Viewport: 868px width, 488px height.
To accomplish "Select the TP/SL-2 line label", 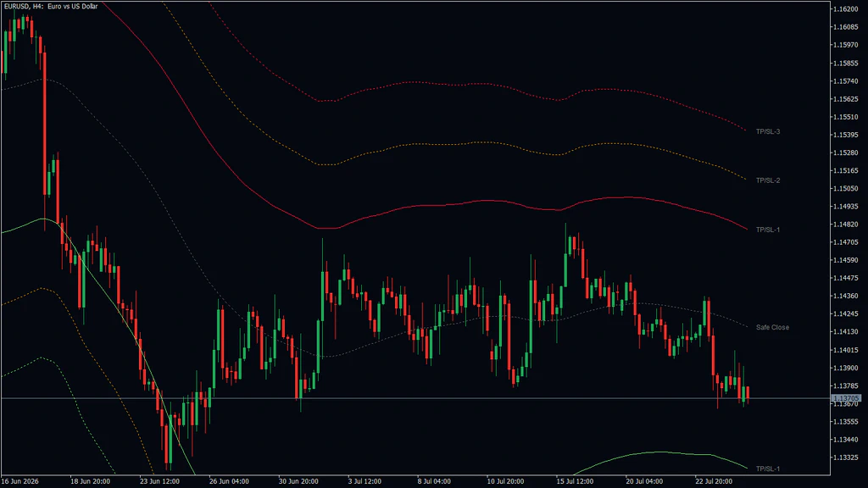I will click(768, 180).
